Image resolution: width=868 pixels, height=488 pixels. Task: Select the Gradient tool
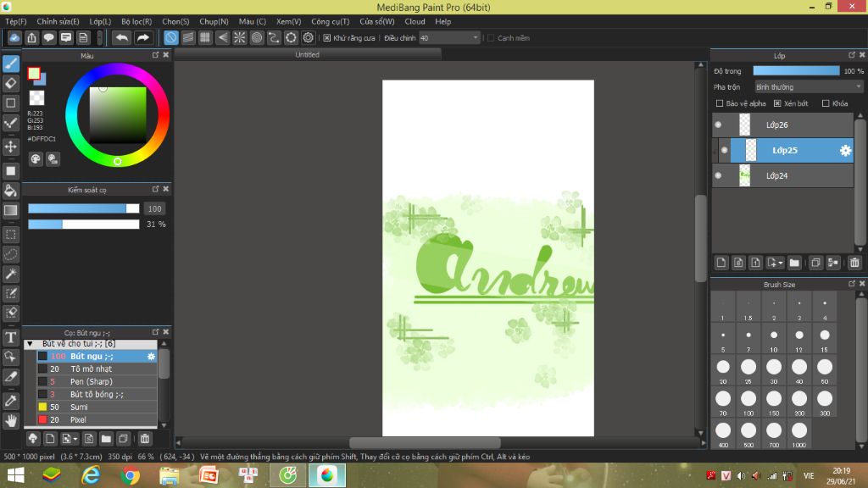[11, 210]
